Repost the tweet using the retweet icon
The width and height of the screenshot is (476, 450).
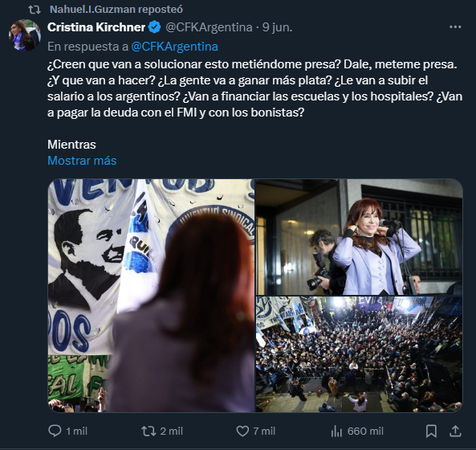pos(148,431)
